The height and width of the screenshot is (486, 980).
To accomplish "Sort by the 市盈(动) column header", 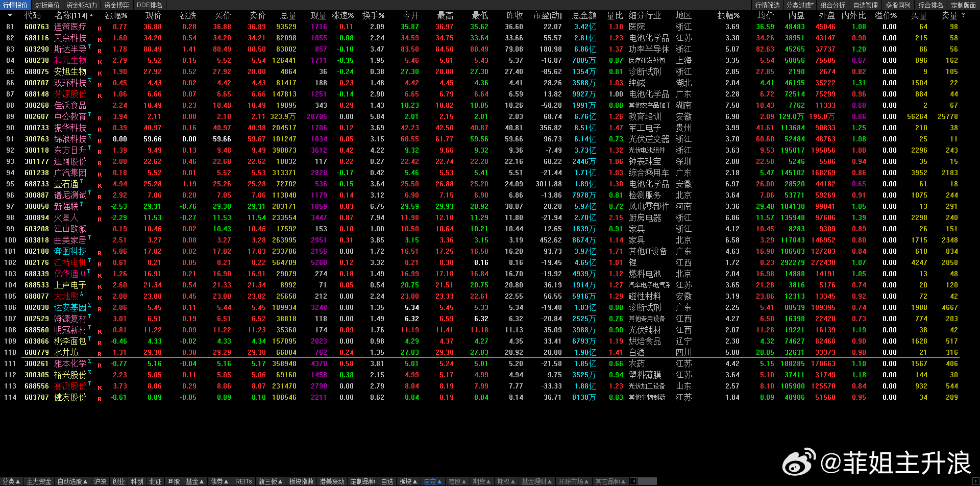I will tap(548, 16).
